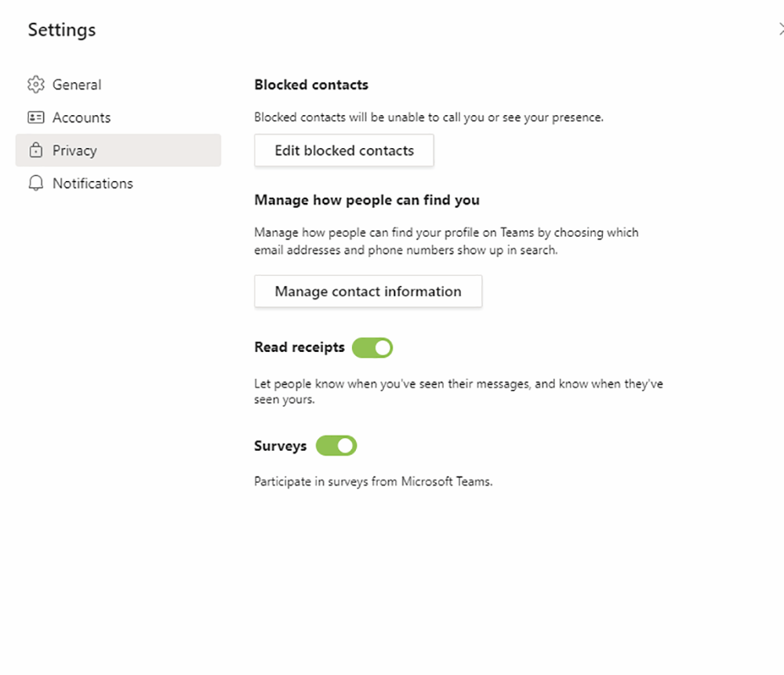Click the Settings title text
The height and width of the screenshot is (675, 784).
tap(61, 30)
